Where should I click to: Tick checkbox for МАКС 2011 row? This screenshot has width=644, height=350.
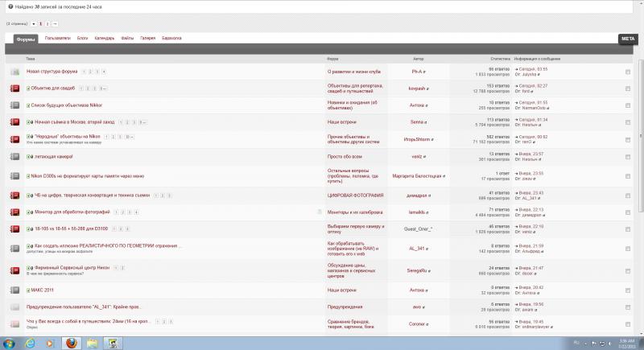[628, 290]
